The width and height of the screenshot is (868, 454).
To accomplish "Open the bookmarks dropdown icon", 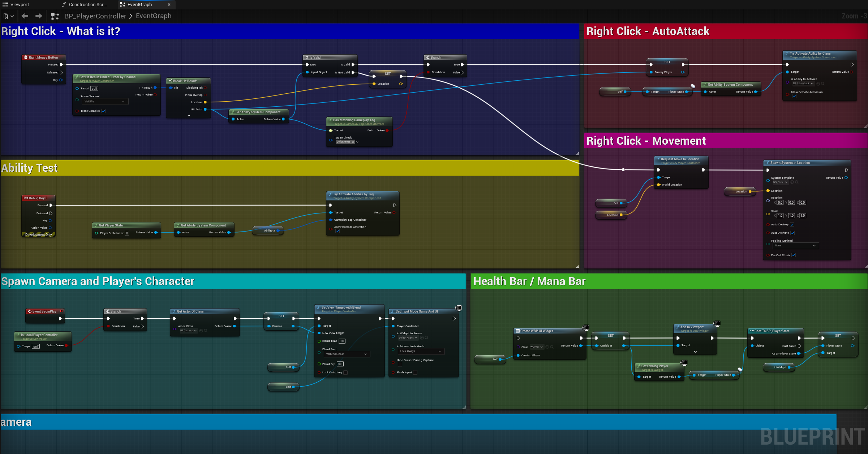I will (9, 16).
